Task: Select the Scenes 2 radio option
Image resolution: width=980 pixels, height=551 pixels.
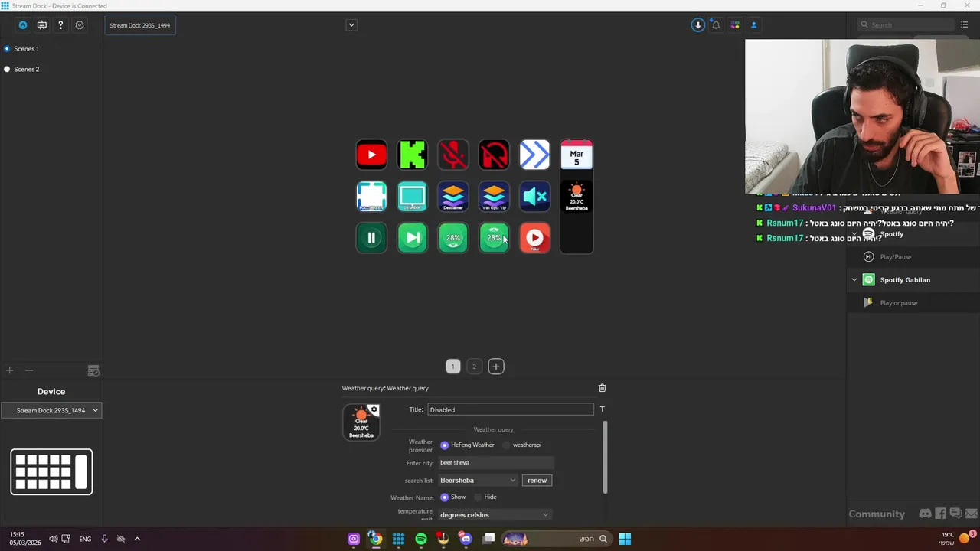Action: [x=7, y=69]
